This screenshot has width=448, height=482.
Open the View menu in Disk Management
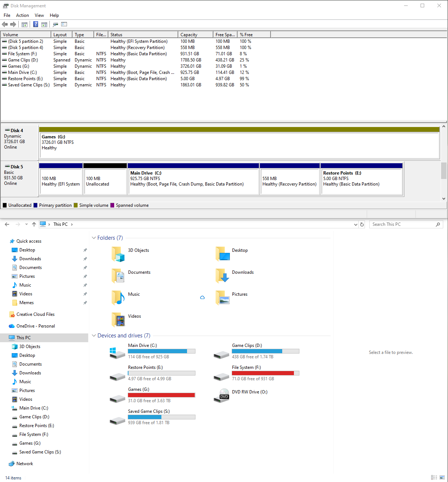(x=39, y=15)
